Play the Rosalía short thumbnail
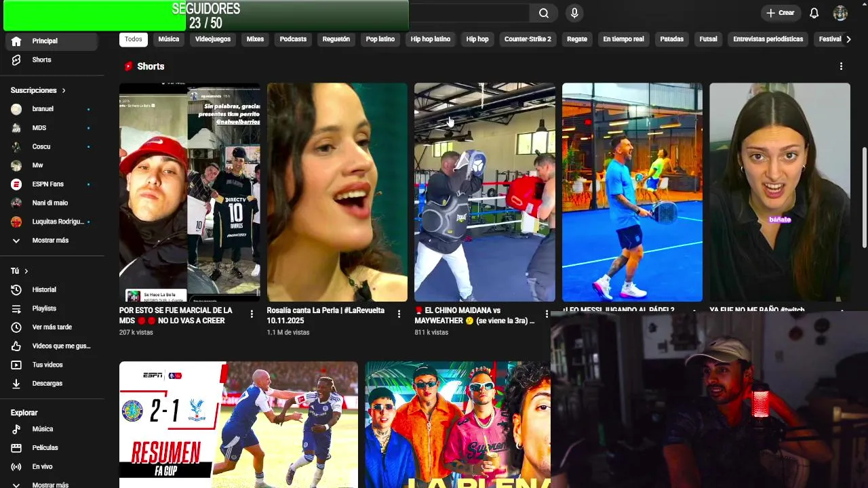Viewport: 868px width, 488px height. tap(337, 192)
